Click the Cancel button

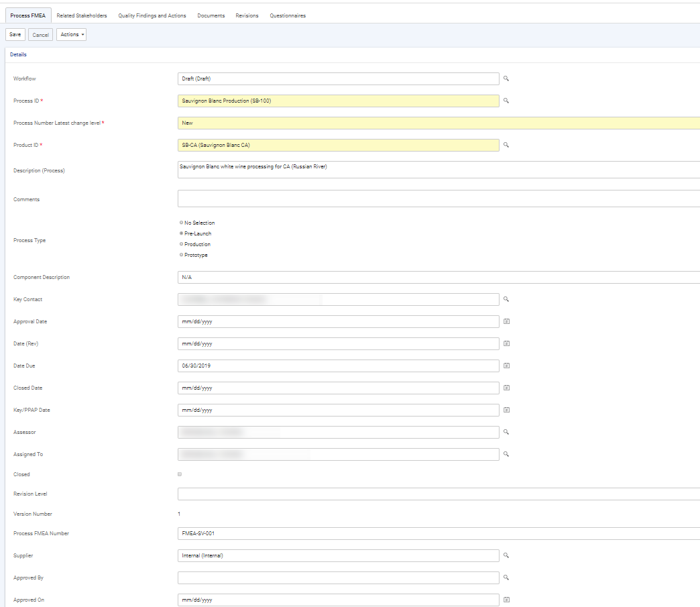(40, 35)
